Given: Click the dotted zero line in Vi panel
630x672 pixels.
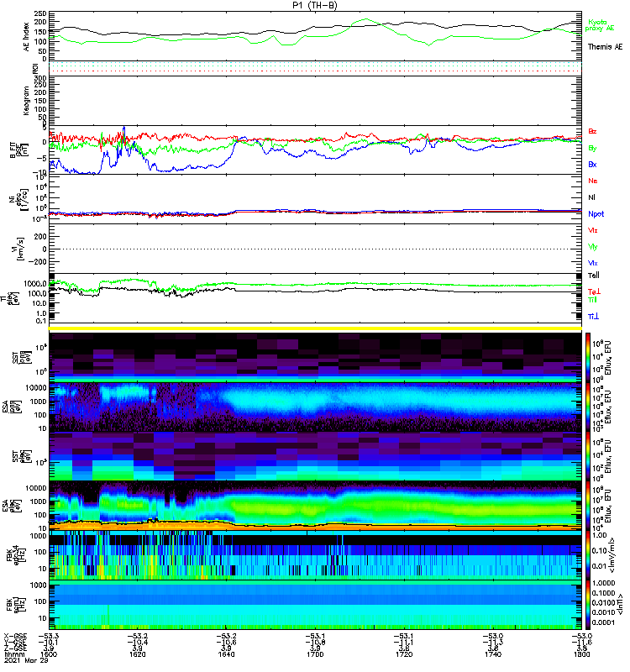Looking at the screenshot, I should click(315, 249).
